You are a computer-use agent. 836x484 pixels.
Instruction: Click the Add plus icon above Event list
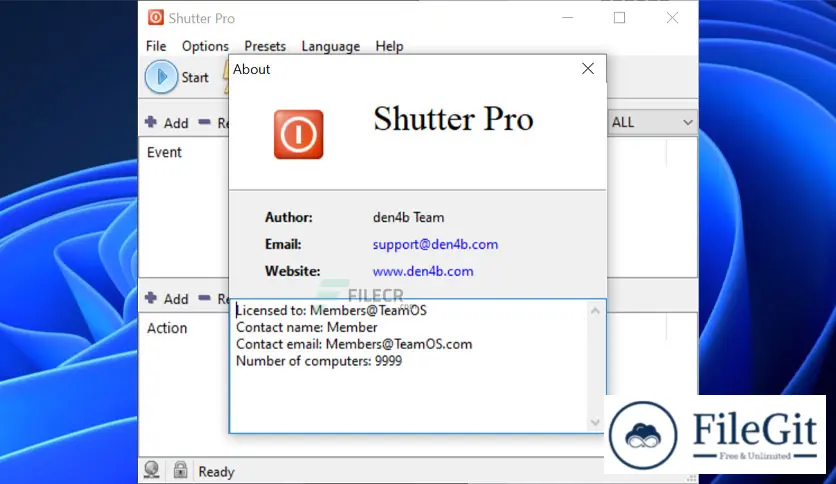(x=151, y=122)
